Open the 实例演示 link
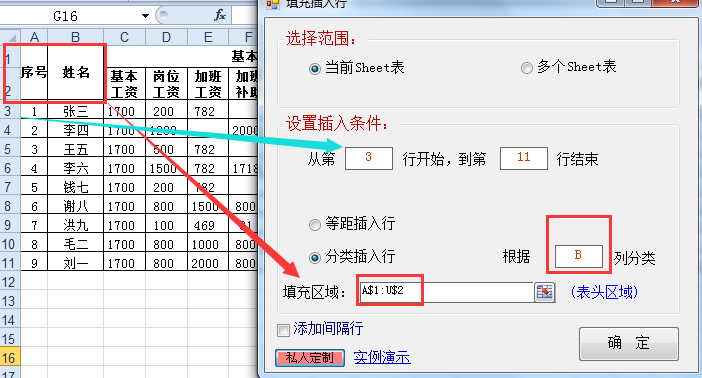This screenshot has height=378, width=702. point(382,357)
